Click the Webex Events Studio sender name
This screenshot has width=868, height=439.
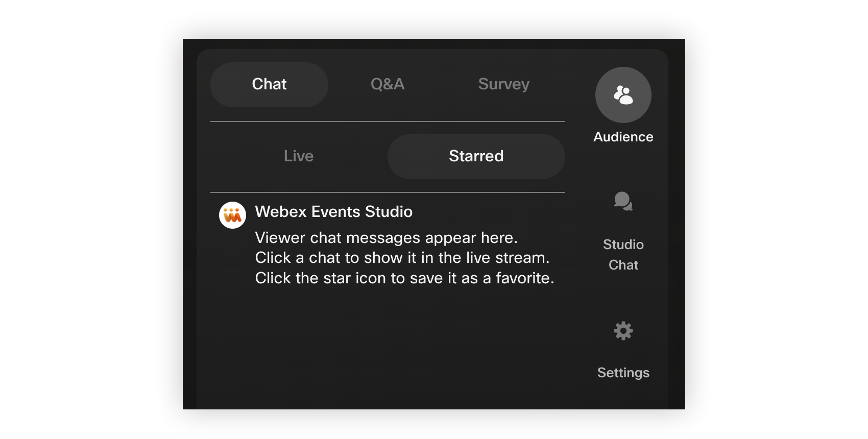[333, 212]
